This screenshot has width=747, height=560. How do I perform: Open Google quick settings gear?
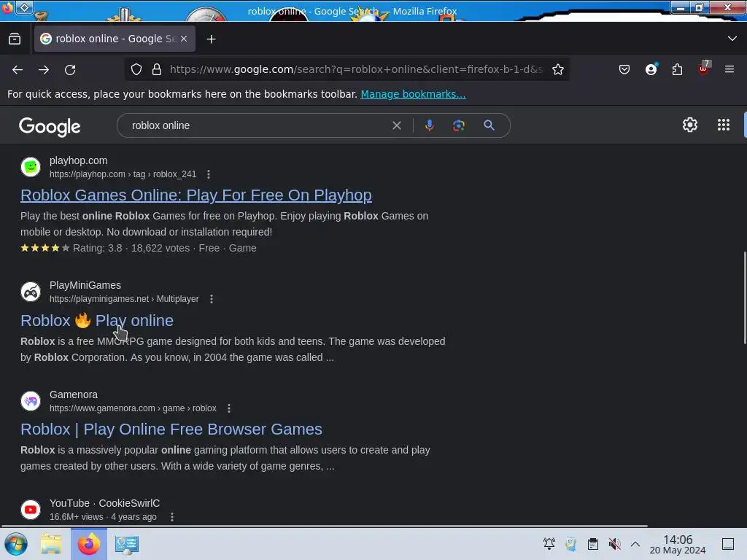pos(690,125)
